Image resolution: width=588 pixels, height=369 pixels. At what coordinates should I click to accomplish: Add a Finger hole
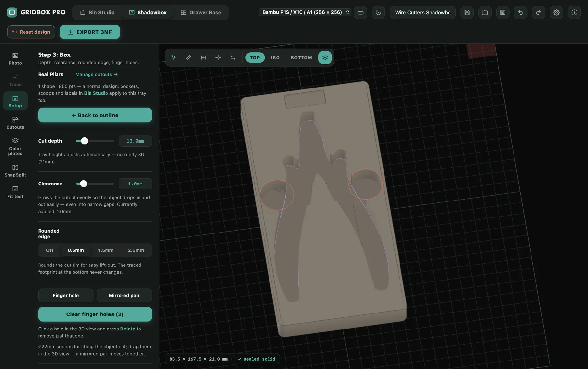click(66, 295)
